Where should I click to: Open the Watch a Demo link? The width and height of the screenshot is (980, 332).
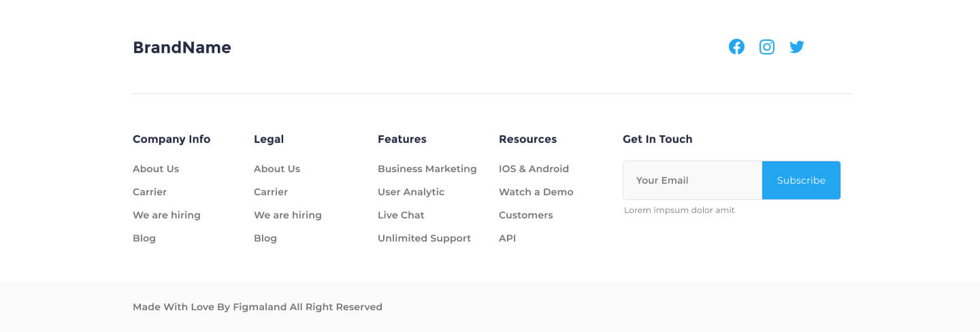536,192
